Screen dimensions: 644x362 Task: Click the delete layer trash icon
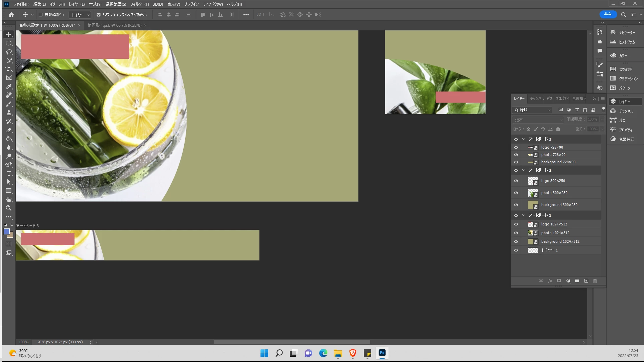tap(595, 281)
